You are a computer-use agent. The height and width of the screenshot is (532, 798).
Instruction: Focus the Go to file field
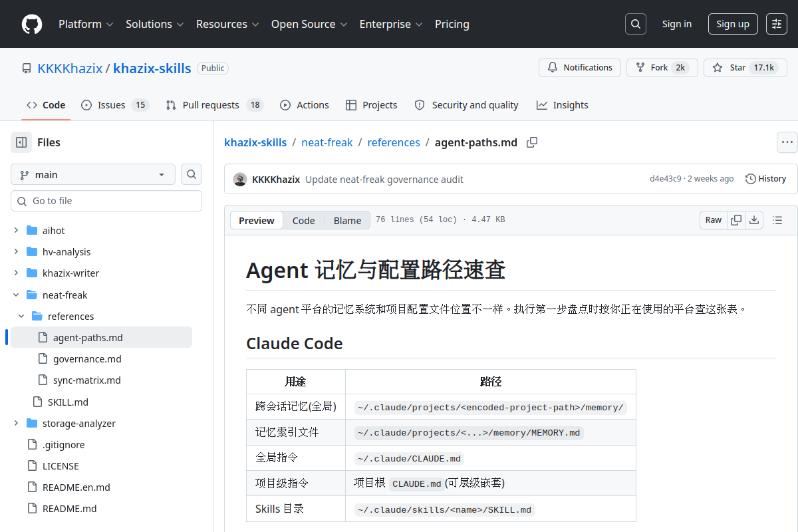tap(106, 201)
